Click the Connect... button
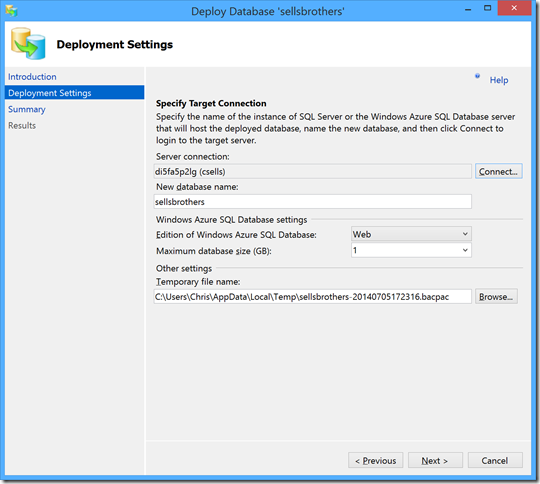The width and height of the screenshot is (540, 484). (498, 171)
